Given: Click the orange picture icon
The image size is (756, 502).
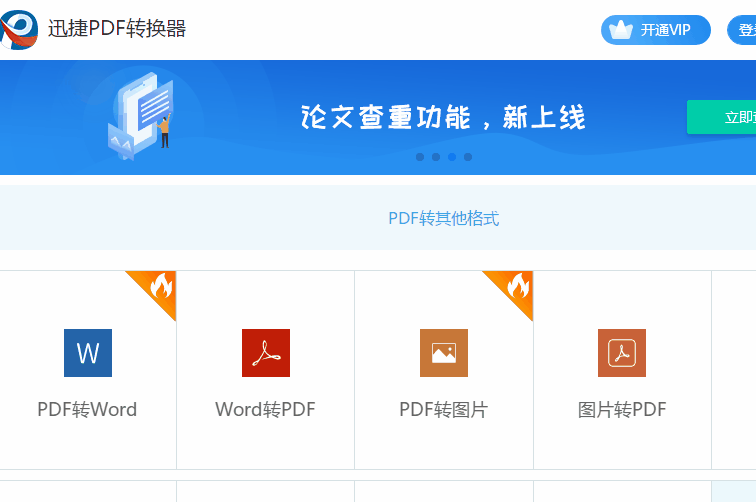Looking at the screenshot, I should coord(444,353).
